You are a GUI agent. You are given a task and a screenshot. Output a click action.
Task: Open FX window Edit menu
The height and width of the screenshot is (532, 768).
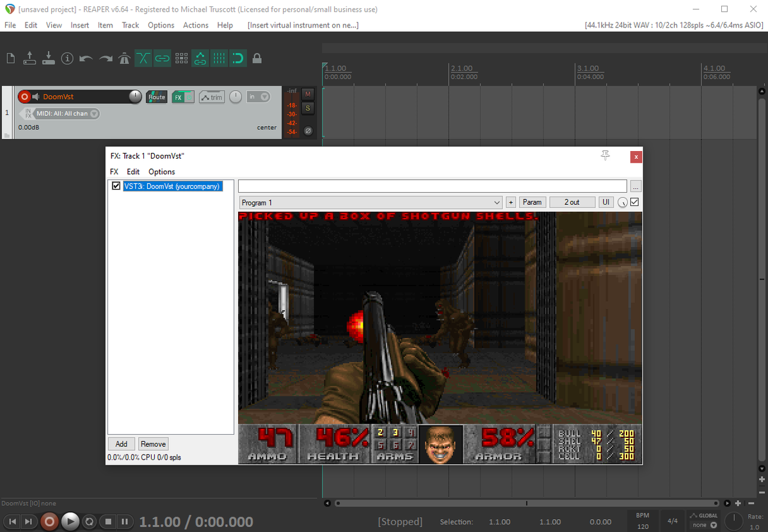pos(133,172)
